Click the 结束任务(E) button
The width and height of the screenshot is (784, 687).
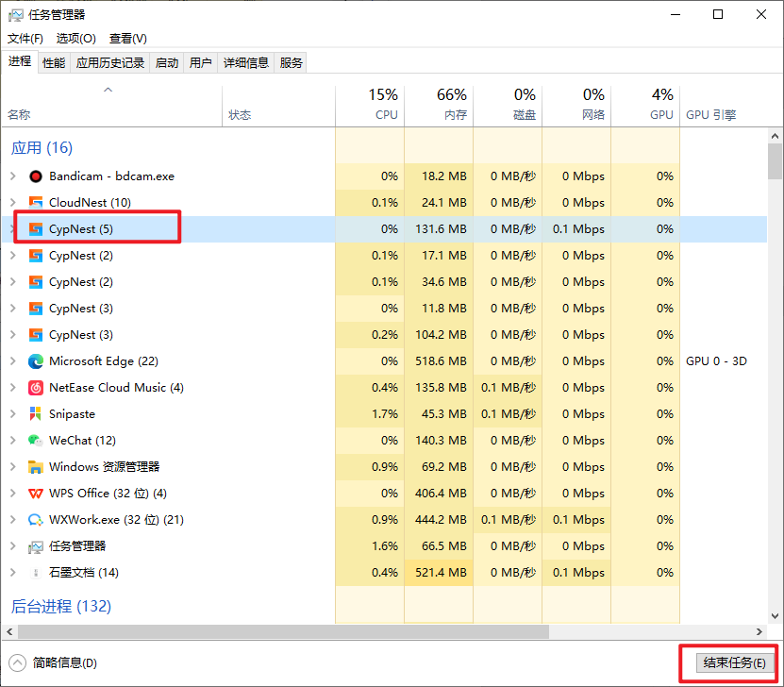735,663
